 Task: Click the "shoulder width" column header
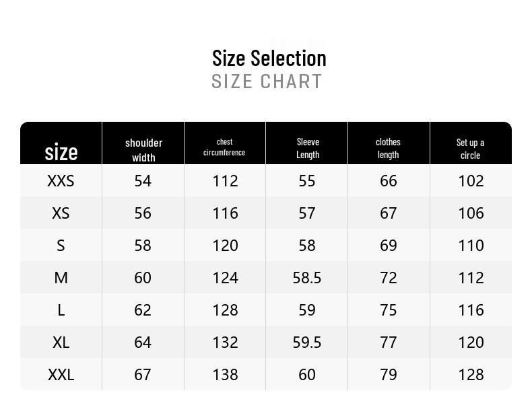point(143,150)
